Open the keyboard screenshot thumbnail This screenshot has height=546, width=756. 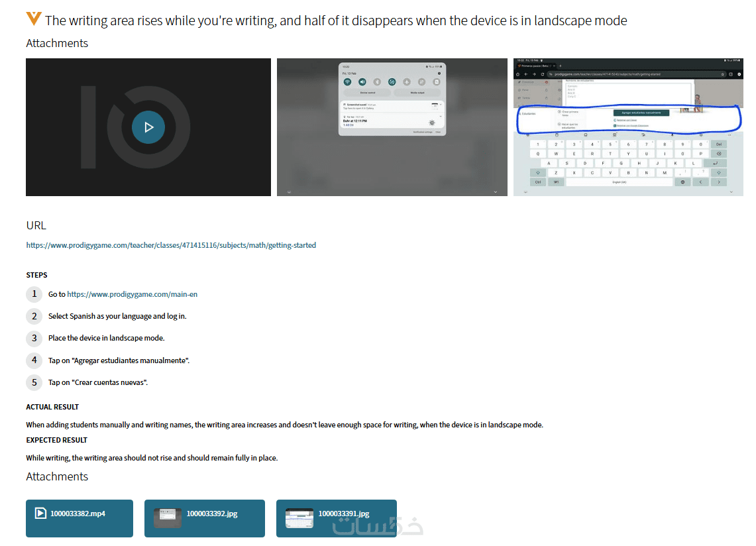[628, 127]
